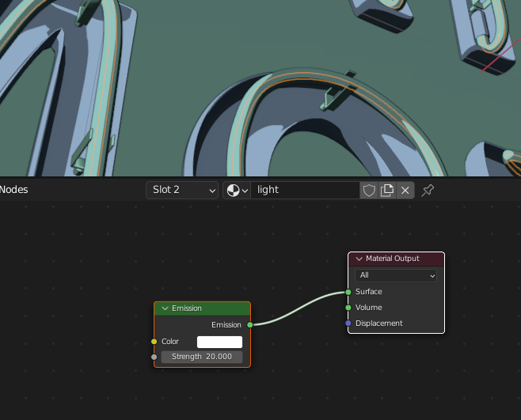Open the 'All' target dropdown
This screenshot has width=521, height=420.
396,275
